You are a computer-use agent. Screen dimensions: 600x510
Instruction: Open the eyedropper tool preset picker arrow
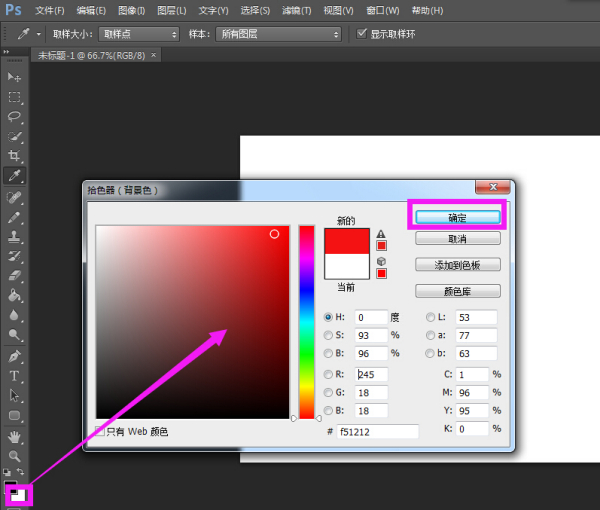point(39,34)
